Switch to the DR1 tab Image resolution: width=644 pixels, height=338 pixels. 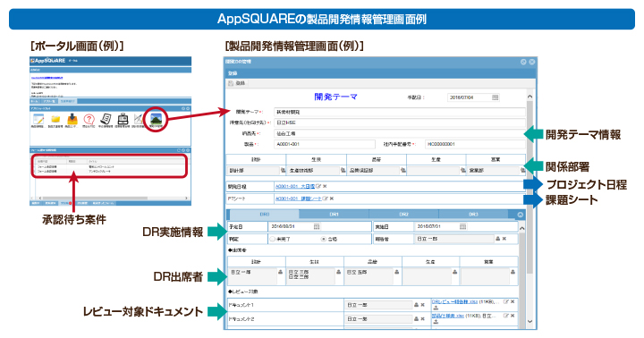pos(334,215)
